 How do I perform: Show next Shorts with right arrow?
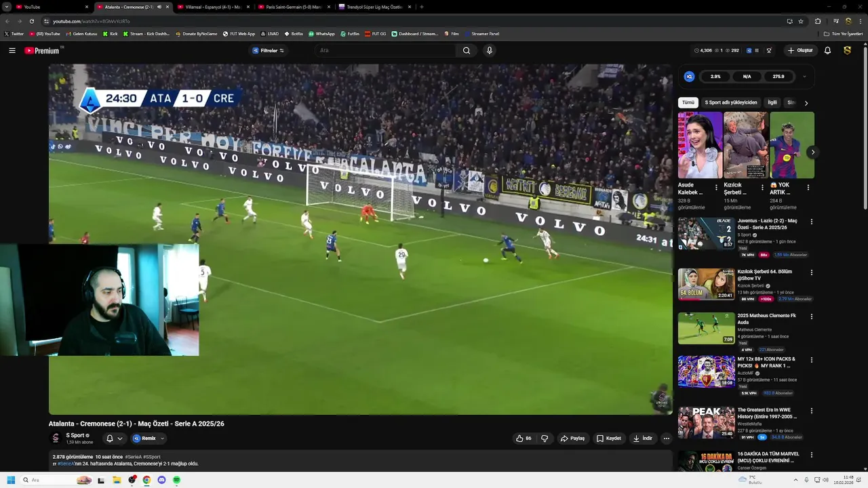(812, 152)
